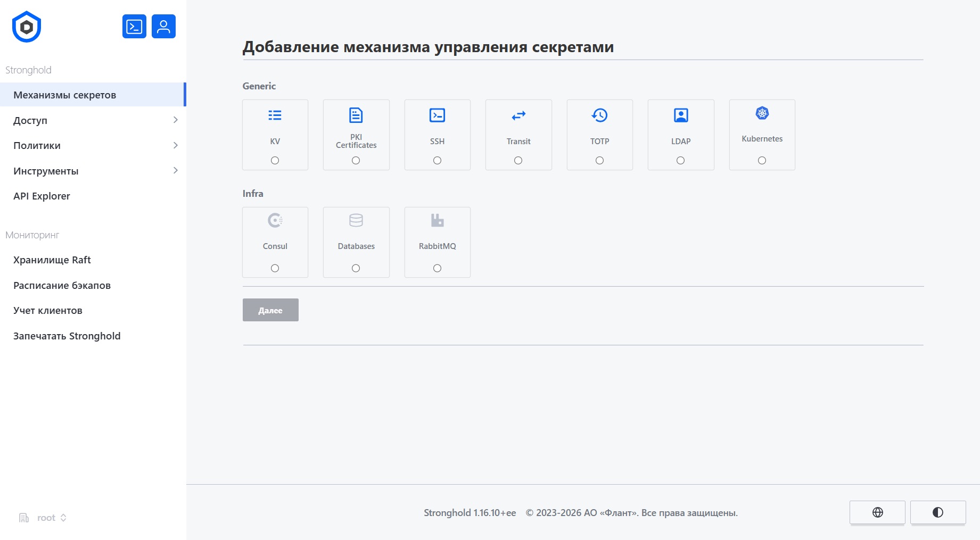Expand the Доступ submenu chevron
The height and width of the screenshot is (540, 980).
(176, 120)
